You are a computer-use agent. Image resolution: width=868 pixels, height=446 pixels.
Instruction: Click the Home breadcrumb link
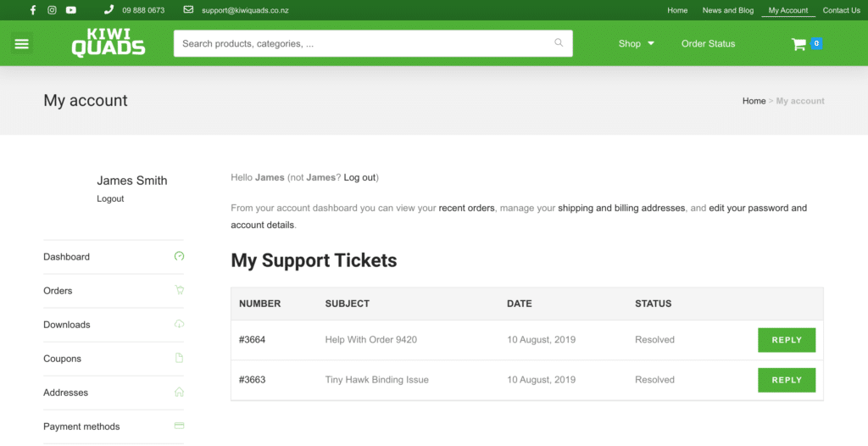click(x=754, y=101)
